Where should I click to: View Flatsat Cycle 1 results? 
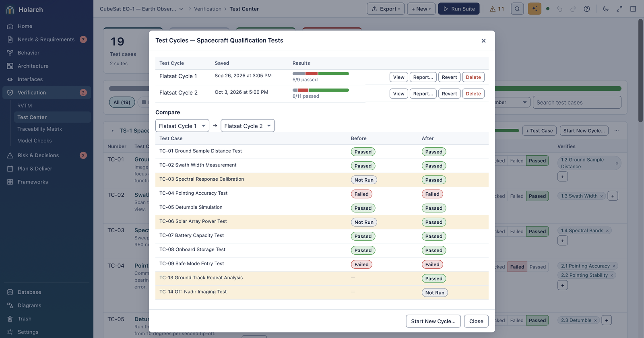pyautogui.click(x=399, y=77)
